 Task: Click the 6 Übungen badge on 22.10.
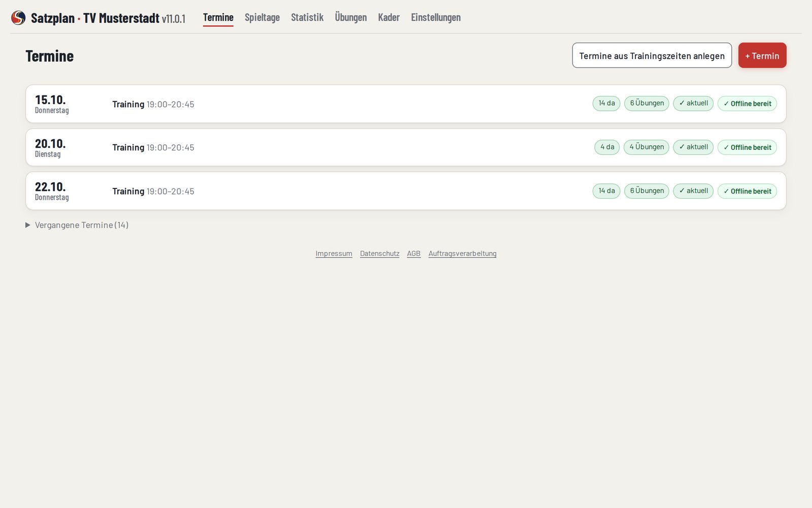coord(647,191)
